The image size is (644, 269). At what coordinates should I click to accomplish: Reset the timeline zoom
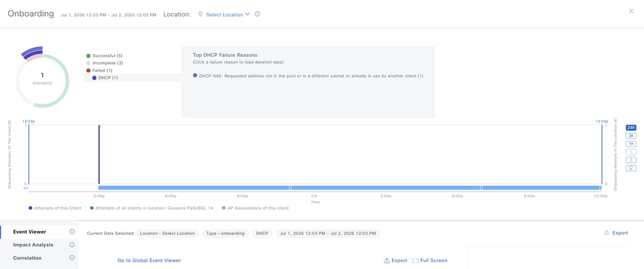pos(631,168)
